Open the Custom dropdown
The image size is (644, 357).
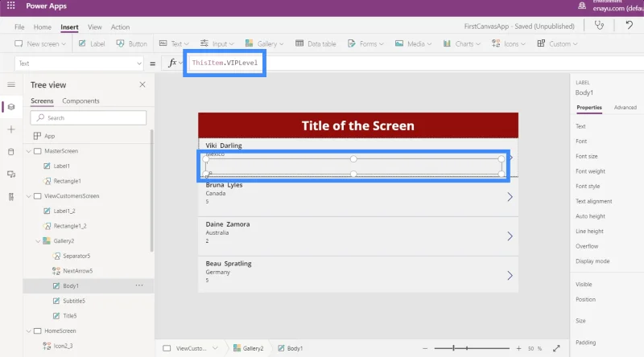(557, 43)
